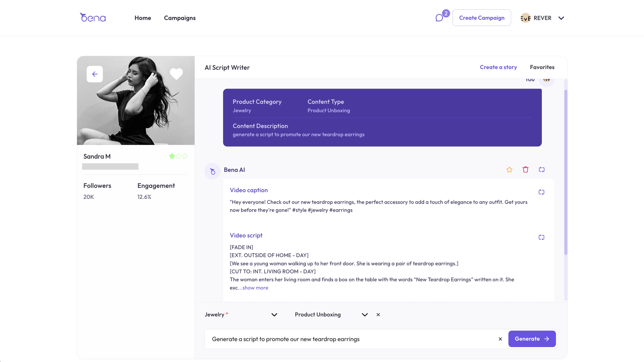Regenerate the Video script
The width and height of the screenshot is (644, 362).
[x=541, y=237]
